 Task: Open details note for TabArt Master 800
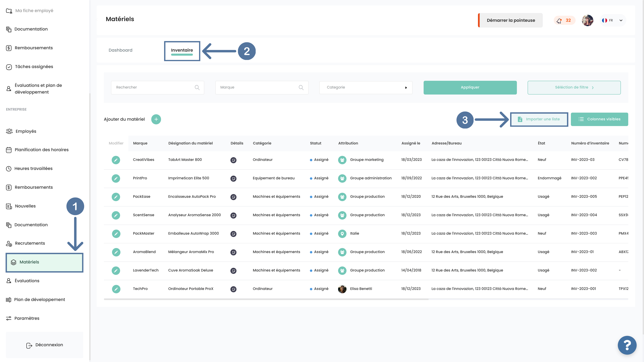(x=233, y=160)
